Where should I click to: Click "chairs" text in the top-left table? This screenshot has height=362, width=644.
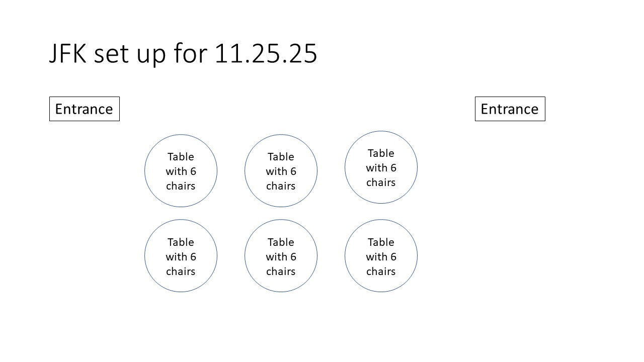tap(181, 186)
